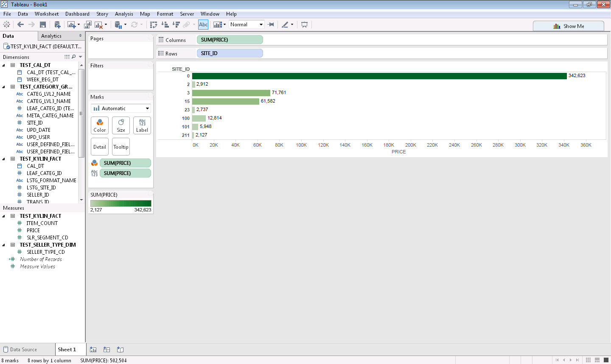Open the Normal fit dropdown
The image size is (611, 364).
click(247, 25)
